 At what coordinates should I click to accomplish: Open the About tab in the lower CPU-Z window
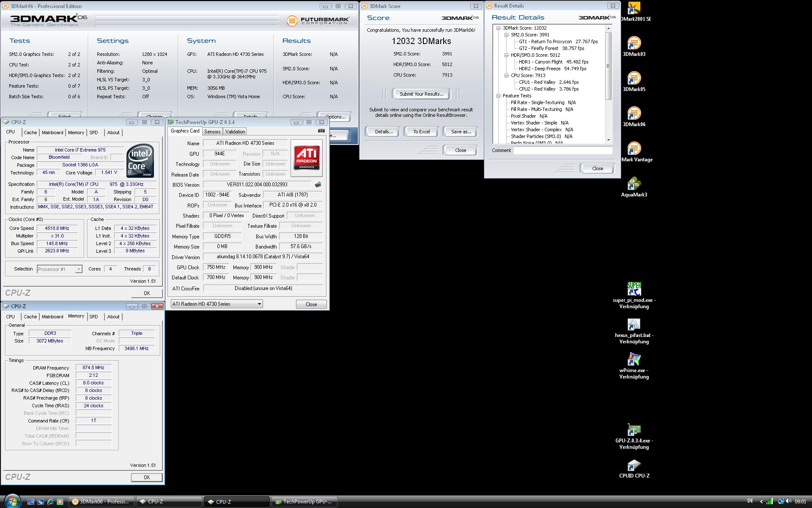pyautogui.click(x=113, y=317)
